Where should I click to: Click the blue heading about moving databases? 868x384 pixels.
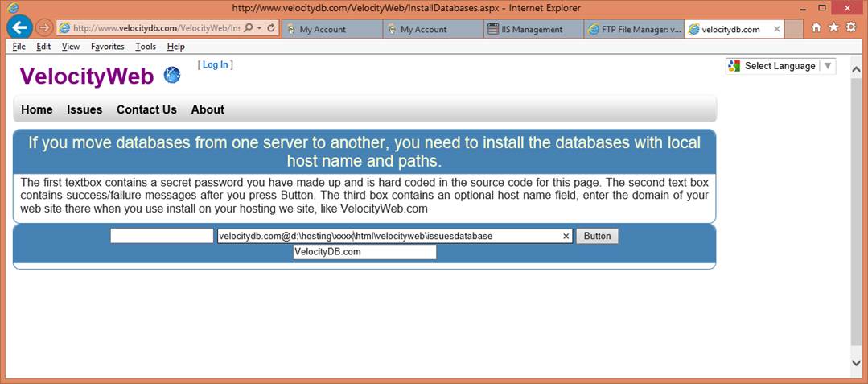tap(364, 152)
